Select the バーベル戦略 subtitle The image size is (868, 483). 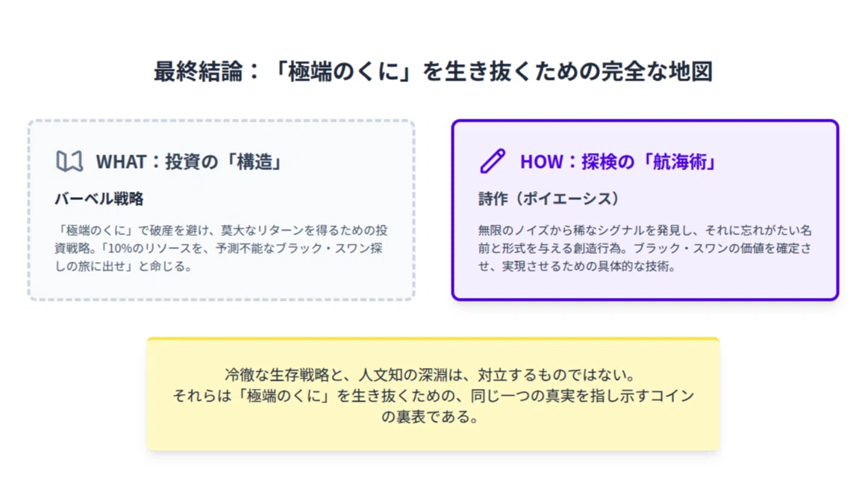click(x=99, y=199)
